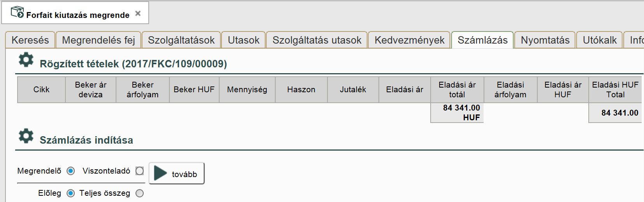Click the Forfait kiutazás megrendelés package icon
644x202 pixels.
pos(17,12)
